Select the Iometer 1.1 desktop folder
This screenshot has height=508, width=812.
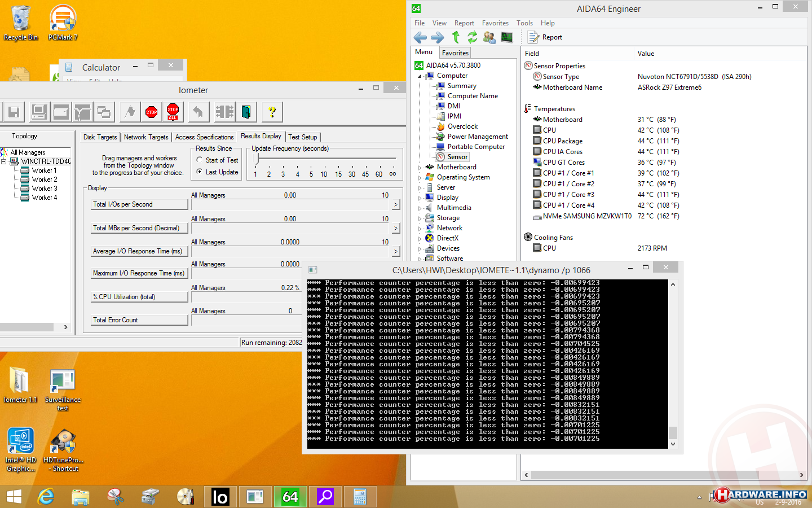(x=20, y=384)
